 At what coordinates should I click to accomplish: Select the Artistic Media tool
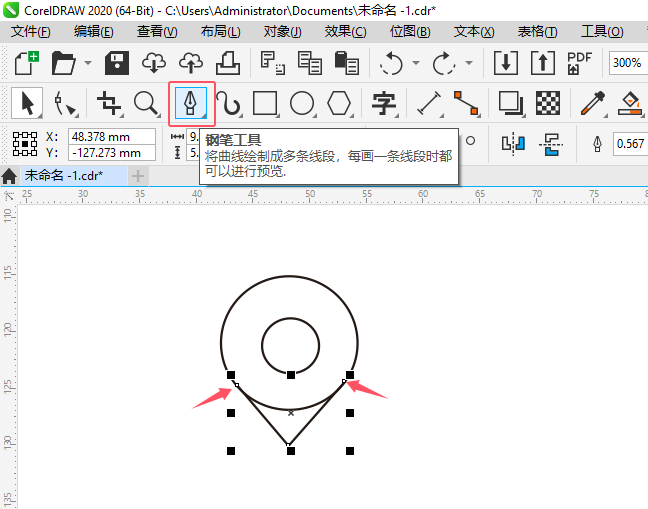coord(229,103)
